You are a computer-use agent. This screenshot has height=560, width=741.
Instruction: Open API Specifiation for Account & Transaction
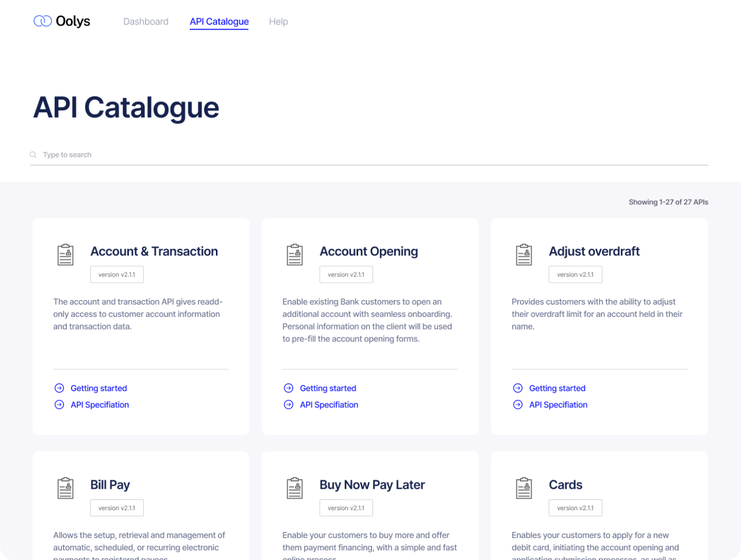(x=100, y=404)
